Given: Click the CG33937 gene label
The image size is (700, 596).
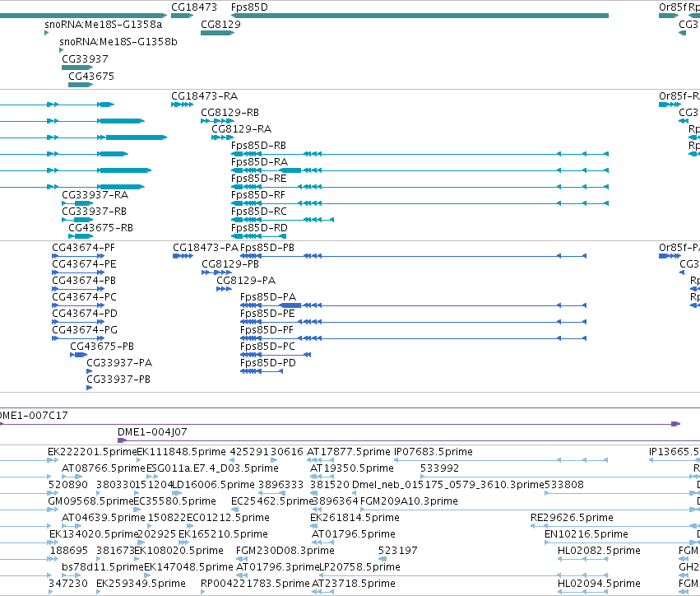Looking at the screenshot, I should pos(85,59).
